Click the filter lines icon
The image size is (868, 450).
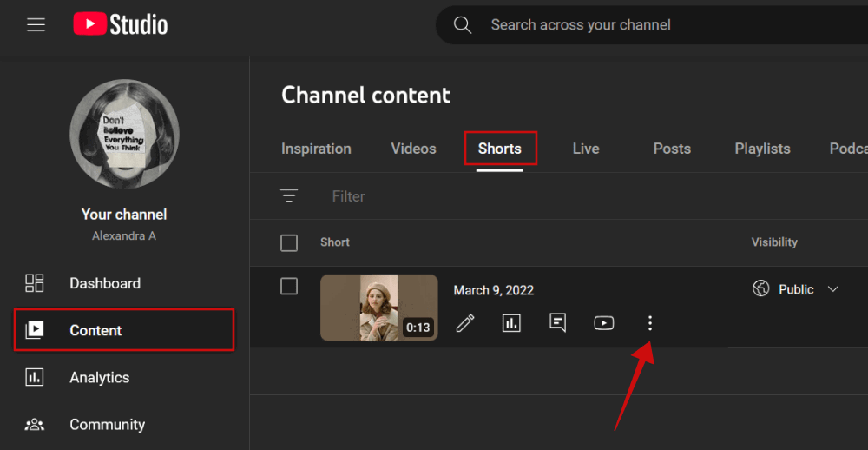(289, 195)
